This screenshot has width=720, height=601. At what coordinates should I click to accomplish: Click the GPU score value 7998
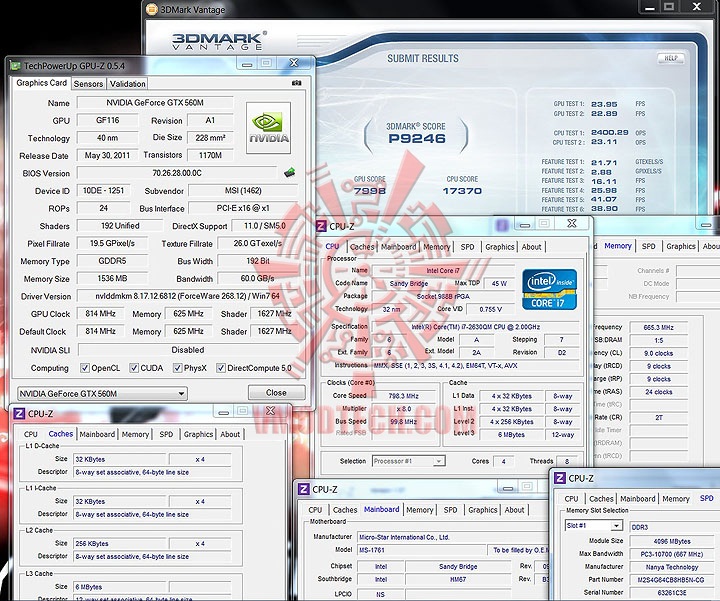(x=370, y=191)
